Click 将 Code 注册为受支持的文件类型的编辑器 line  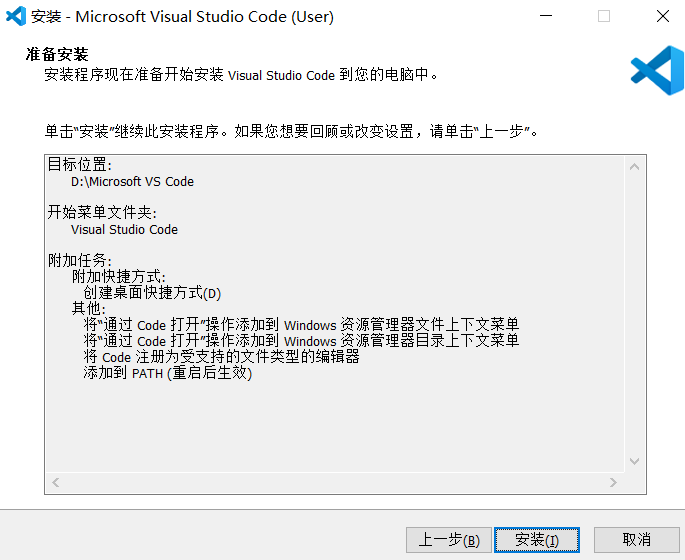click(x=221, y=357)
